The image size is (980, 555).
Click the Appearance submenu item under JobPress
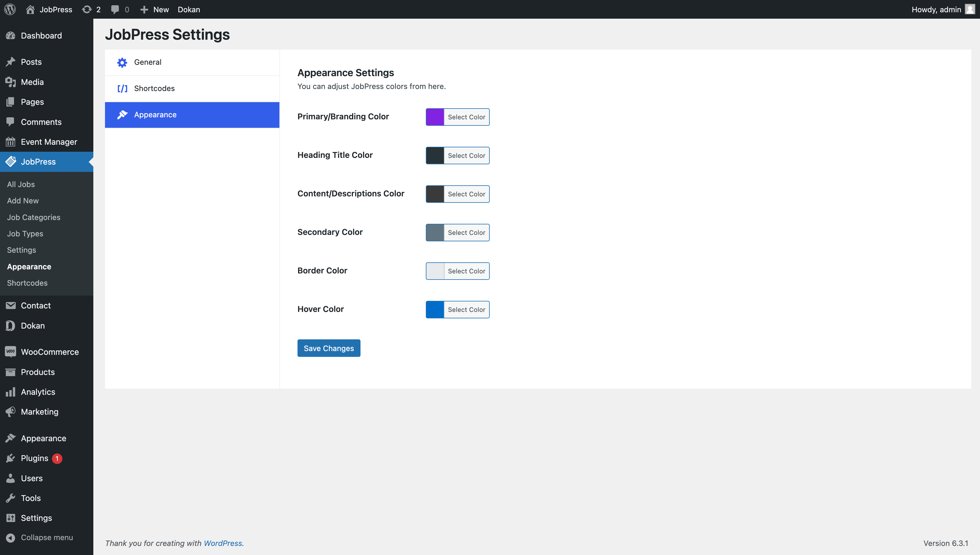29,266
